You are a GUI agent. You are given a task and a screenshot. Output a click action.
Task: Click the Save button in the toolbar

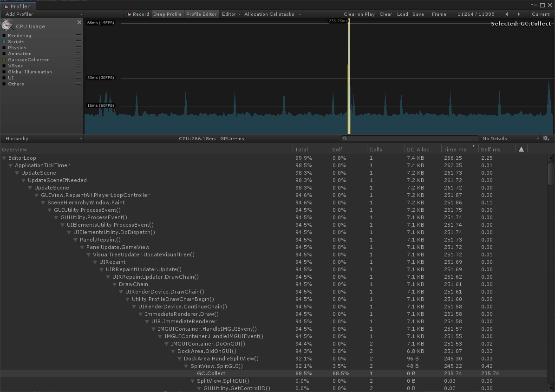tap(418, 14)
